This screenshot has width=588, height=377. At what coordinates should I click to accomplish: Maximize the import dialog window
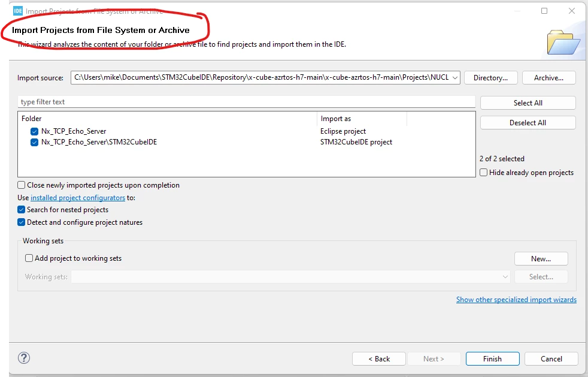point(544,11)
